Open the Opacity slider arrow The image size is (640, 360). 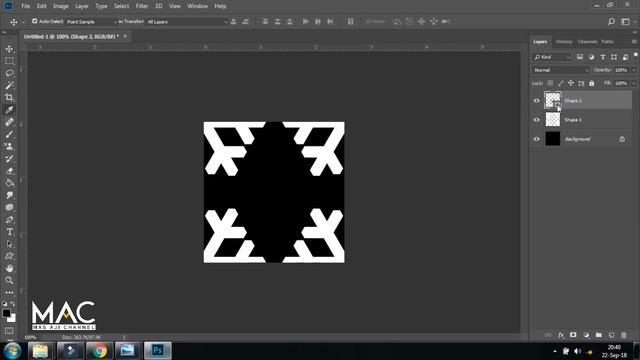pos(634,70)
